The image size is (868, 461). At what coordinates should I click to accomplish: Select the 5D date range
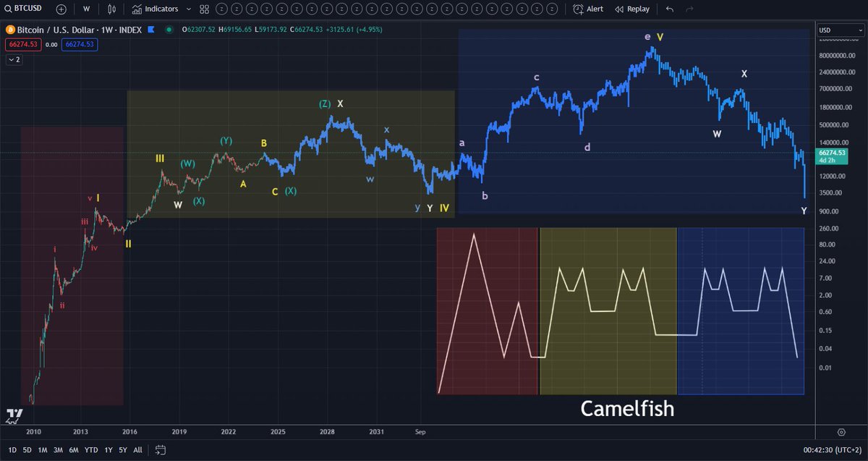pyautogui.click(x=27, y=450)
